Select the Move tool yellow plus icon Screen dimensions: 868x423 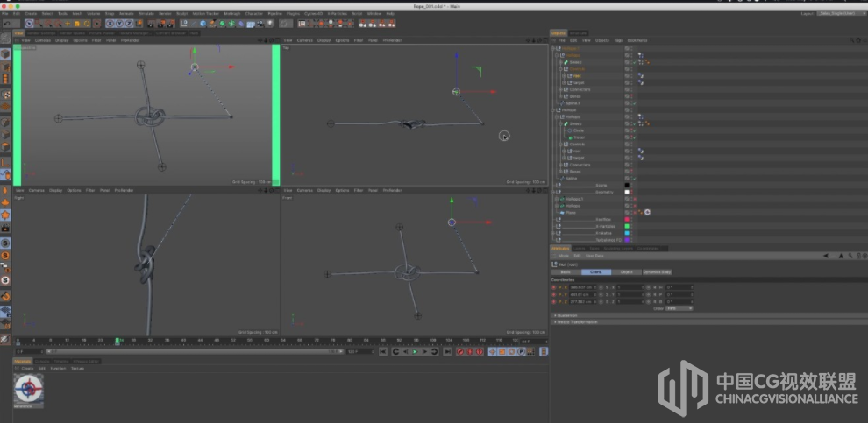68,24
